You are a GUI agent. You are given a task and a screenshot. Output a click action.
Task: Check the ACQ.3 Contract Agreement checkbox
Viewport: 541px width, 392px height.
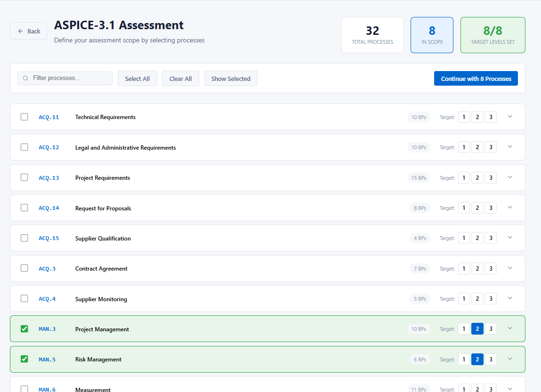[x=24, y=268]
